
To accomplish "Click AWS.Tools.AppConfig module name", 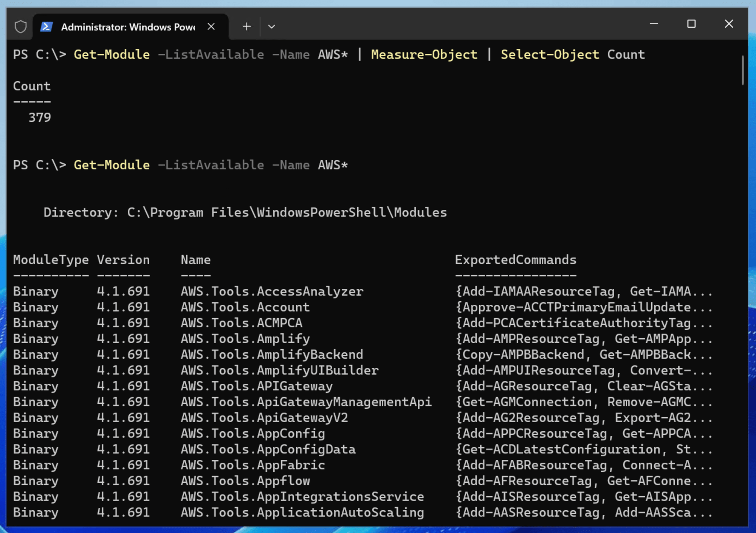I will coord(253,434).
